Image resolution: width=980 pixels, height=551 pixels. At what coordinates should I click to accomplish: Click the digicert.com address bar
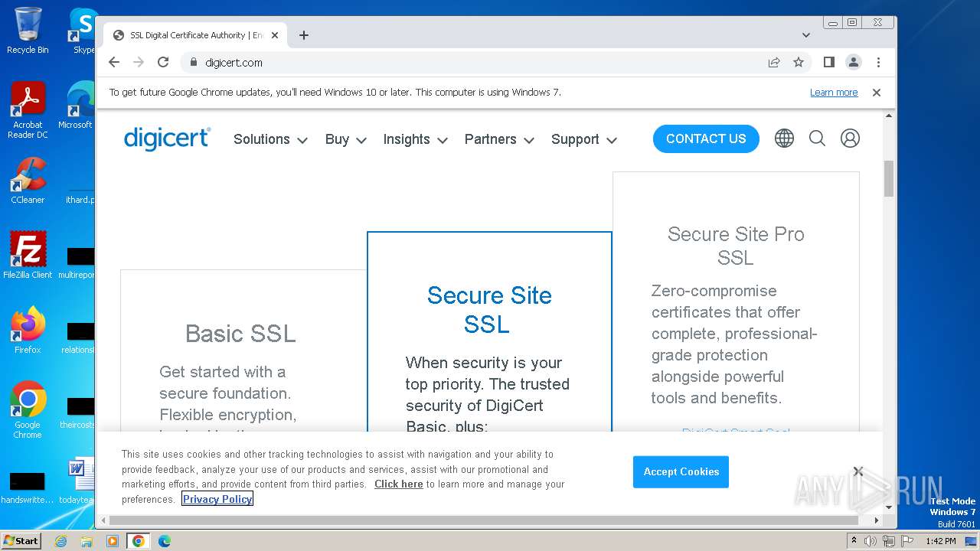click(459, 63)
